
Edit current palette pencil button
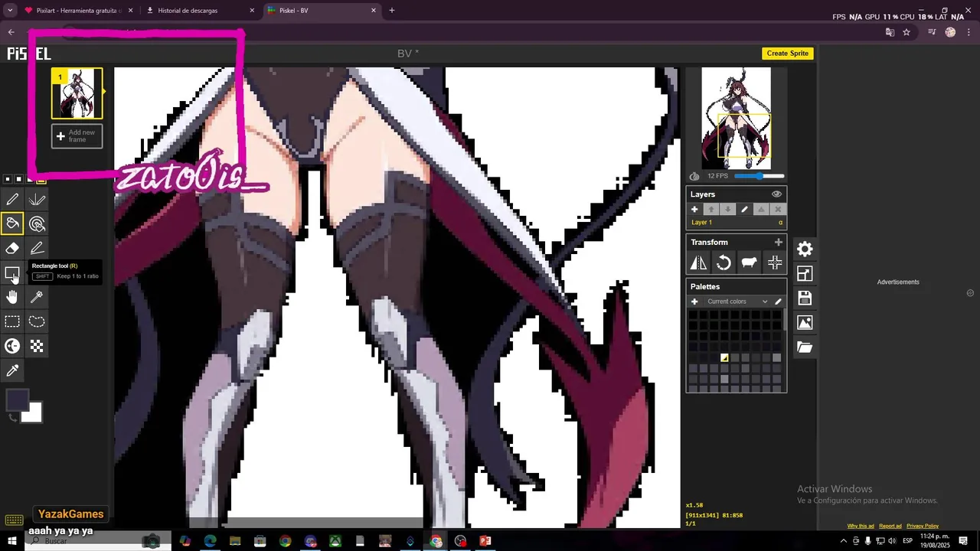coord(779,302)
